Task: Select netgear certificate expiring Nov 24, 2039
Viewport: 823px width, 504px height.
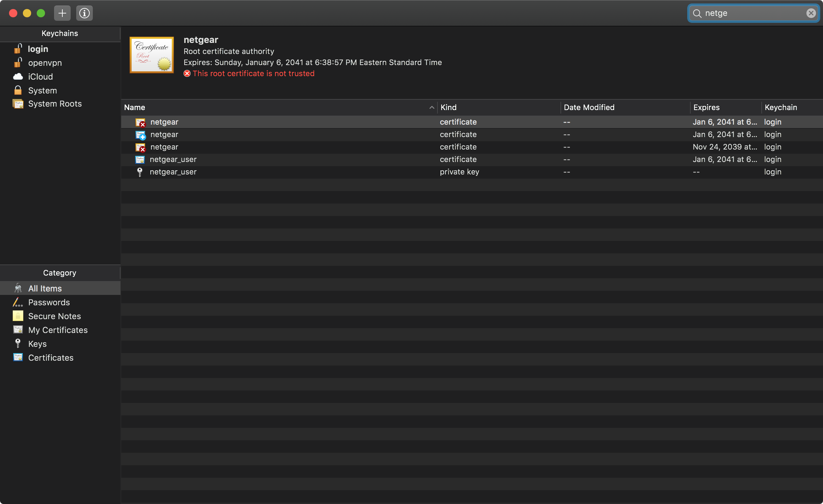Action: tap(164, 147)
